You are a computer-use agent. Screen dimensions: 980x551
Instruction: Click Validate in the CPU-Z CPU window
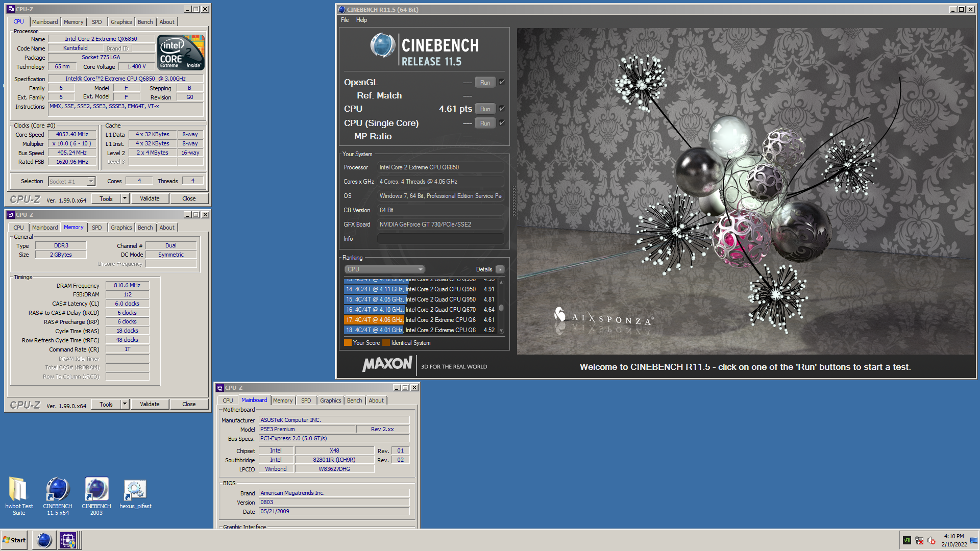(150, 198)
